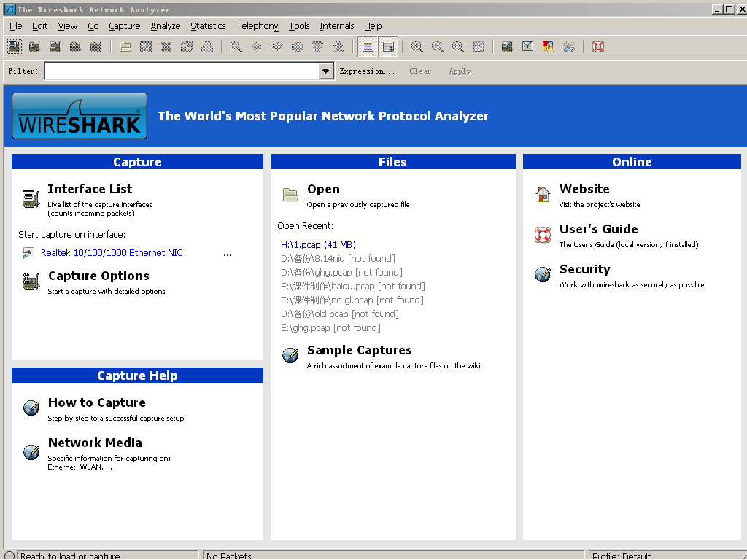The height and width of the screenshot is (560, 747).
Task: Click the Expression... button
Action: pyautogui.click(x=368, y=71)
